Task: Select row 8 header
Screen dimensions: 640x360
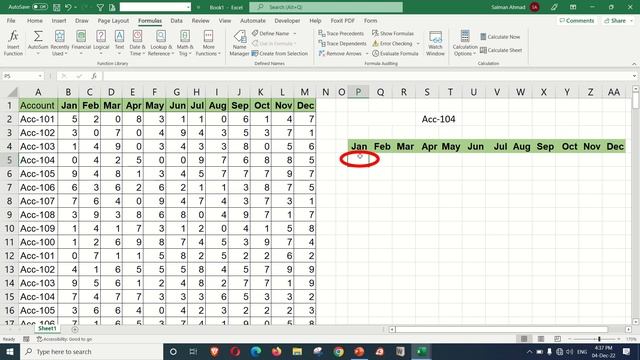Action: click(9, 201)
